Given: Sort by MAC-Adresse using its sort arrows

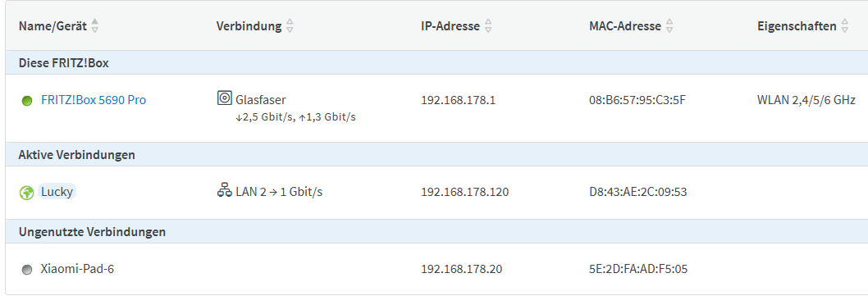Looking at the screenshot, I should point(669,26).
